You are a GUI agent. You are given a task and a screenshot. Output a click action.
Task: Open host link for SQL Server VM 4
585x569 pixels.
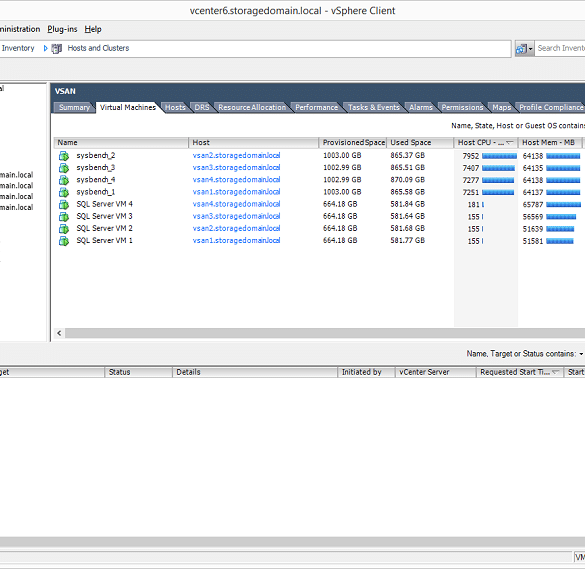pyautogui.click(x=236, y=204)
